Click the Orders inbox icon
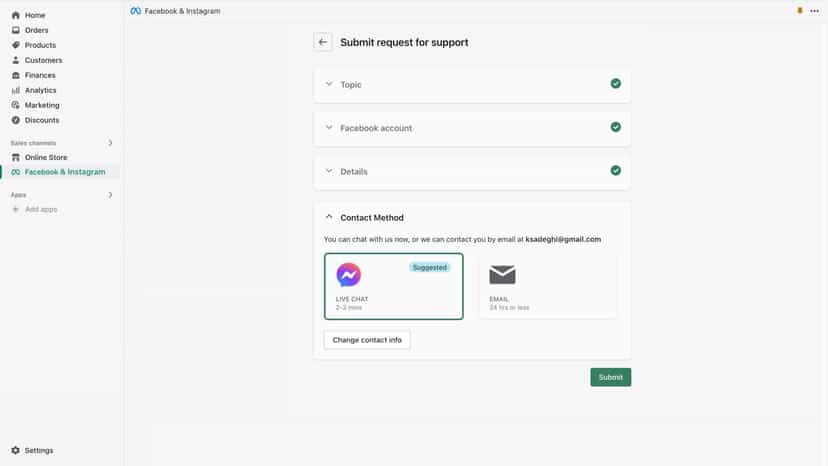Screen dimensions: 828x466 tap(15, 30)
